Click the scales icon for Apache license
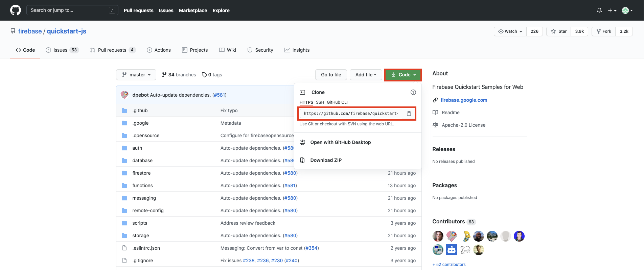 pos(435,125)
